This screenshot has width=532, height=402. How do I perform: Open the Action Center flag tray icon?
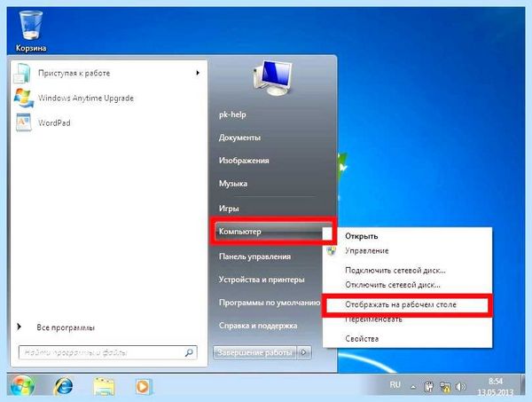429,386
